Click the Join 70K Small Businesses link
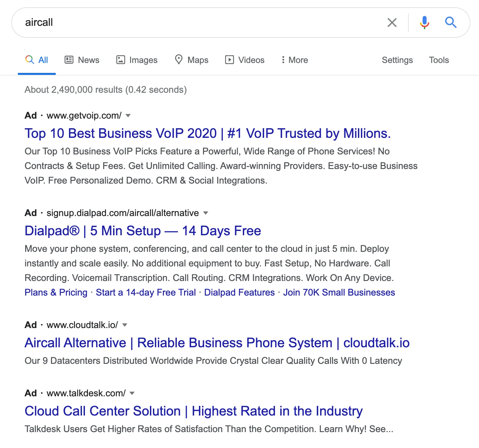This screenshot has height=448, width=479. click(x=339, y=292)
